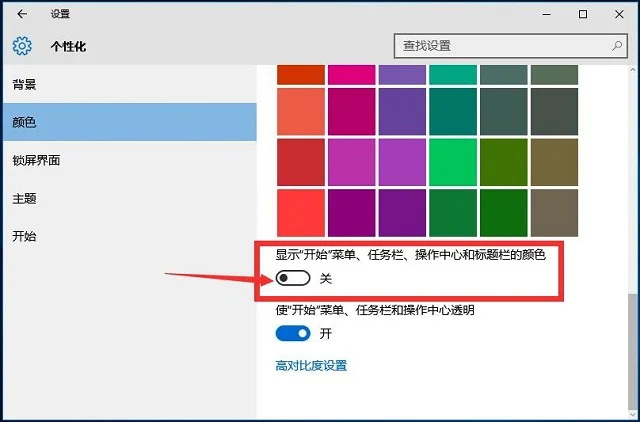The width and height of the screenshot is (640, 422).
Task: Pick the dark magenta swatch in bottom row
Action: point(352,213)
